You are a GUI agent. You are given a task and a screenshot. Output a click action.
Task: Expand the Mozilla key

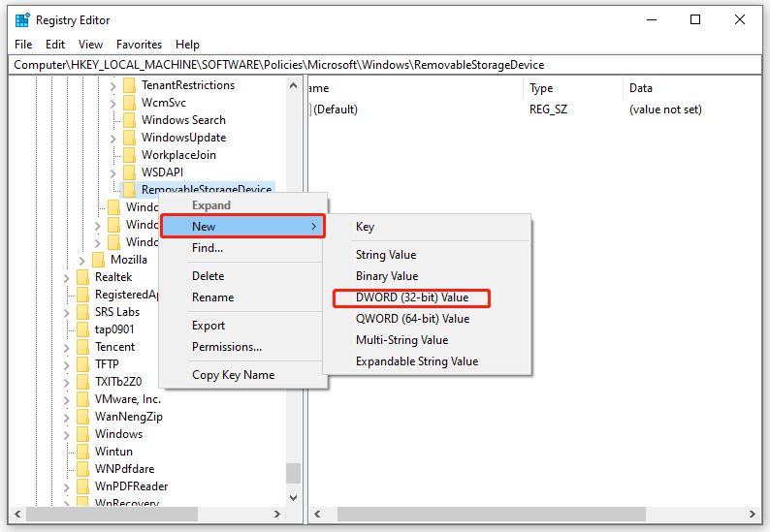pyautogui.click(x=82, y=261)
